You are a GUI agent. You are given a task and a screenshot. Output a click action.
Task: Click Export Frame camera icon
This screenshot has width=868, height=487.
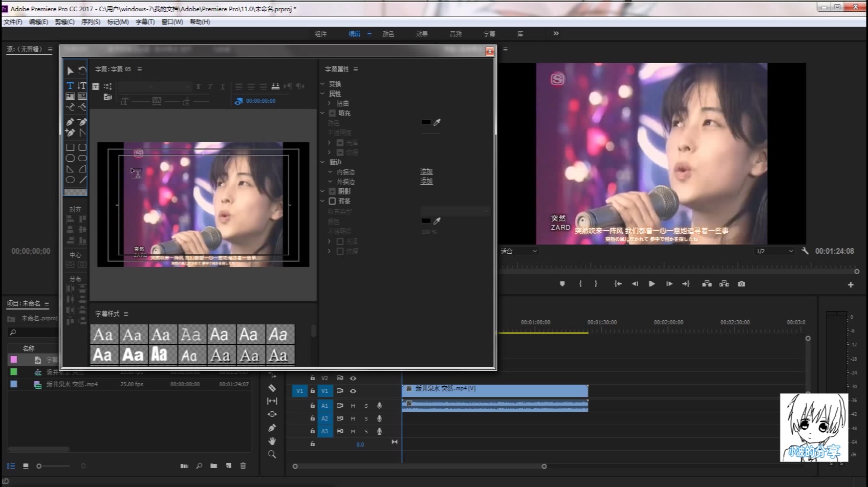[742, 284]
